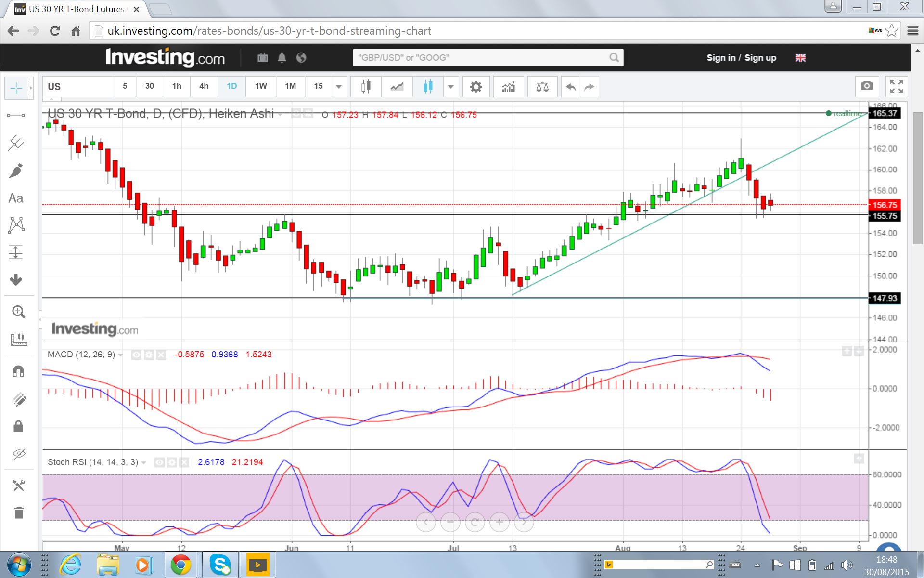Open chart settings gear icon
The height and width of the screenshot is (578, 924).
tap(475, 87)
